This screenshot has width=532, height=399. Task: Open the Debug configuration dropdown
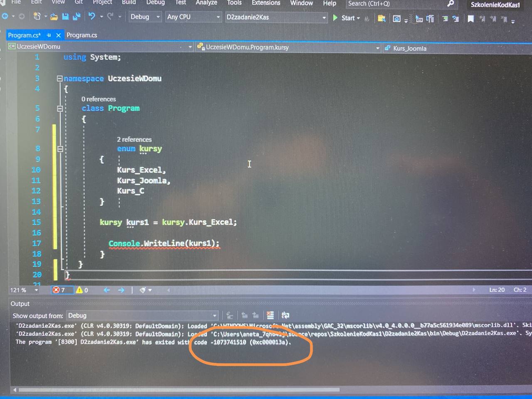145,17
